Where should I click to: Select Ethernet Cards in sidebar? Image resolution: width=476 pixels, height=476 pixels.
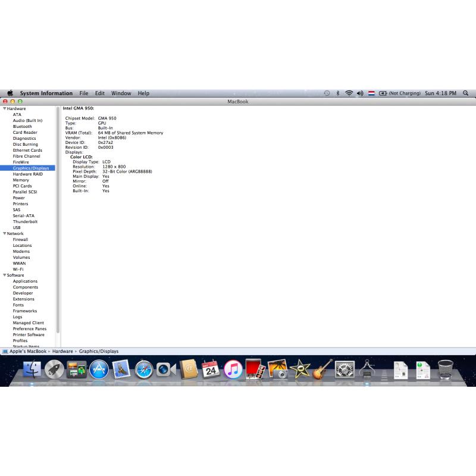[x=27, y=151]
